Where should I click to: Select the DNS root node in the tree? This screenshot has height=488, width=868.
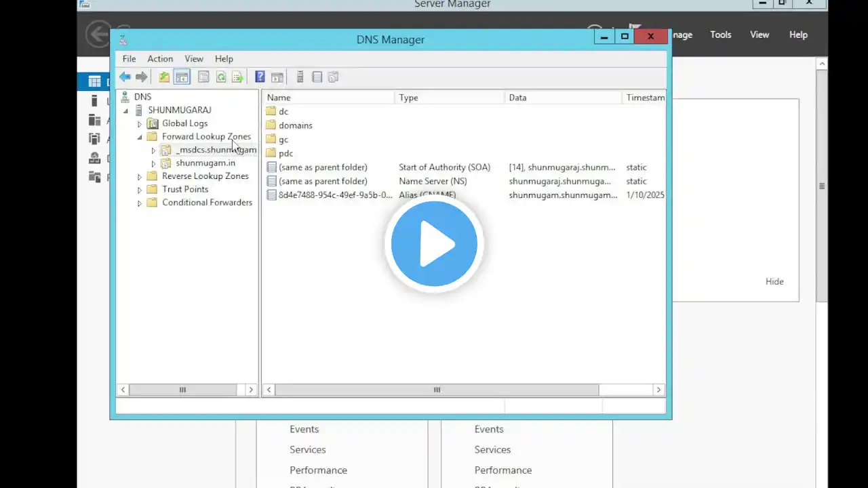[142, 97]
